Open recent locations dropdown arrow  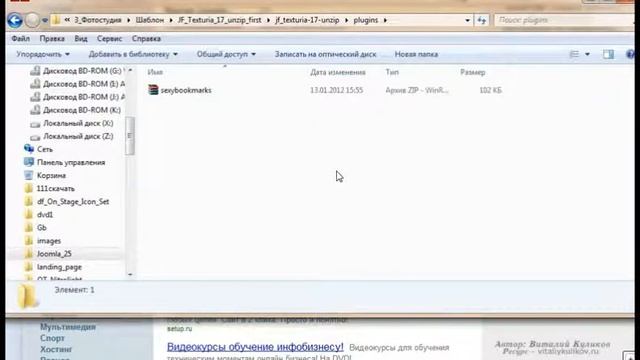[x=44, y=20]
